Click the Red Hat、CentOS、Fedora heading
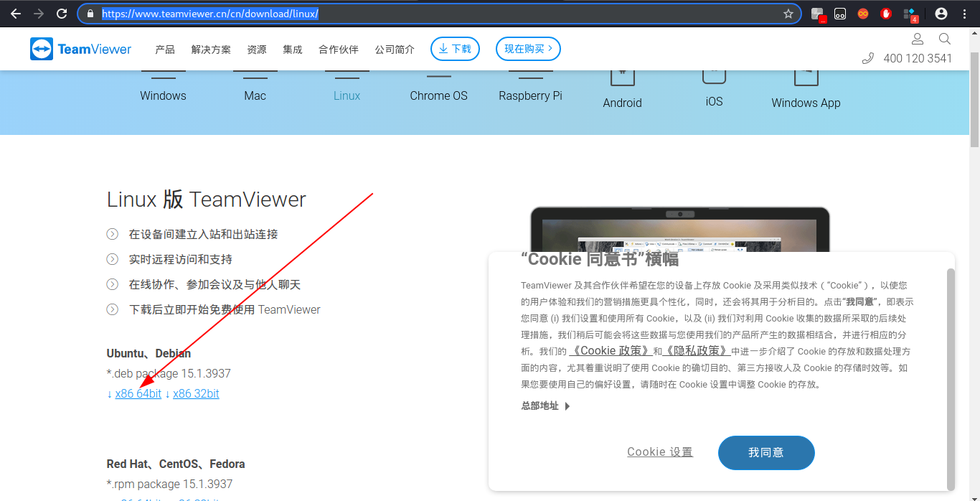 (176, 464)
